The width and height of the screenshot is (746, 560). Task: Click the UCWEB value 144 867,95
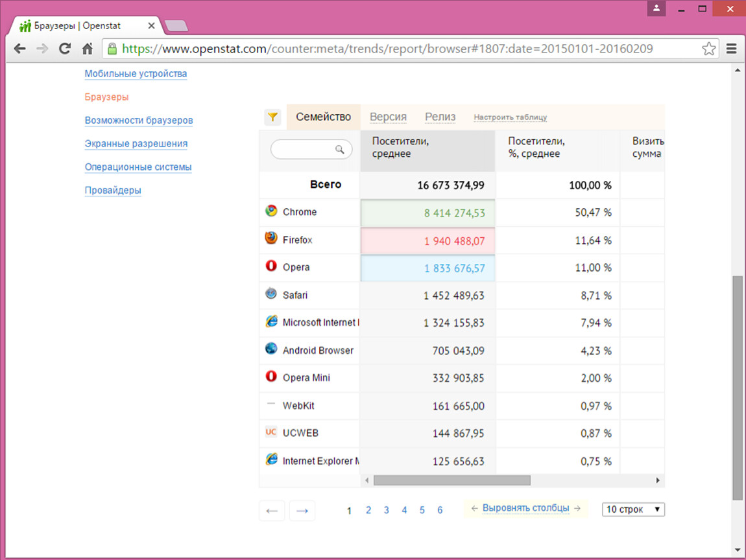458,434
